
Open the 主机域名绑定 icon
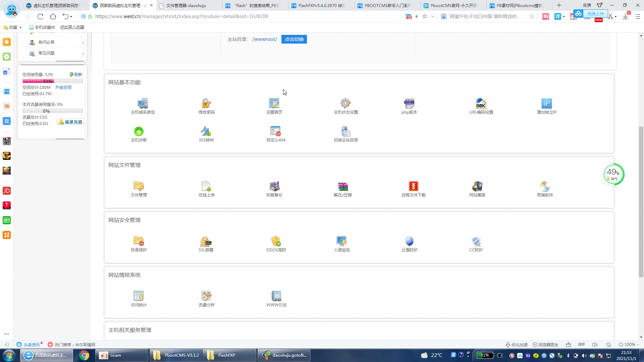click(x=143, y=104)
